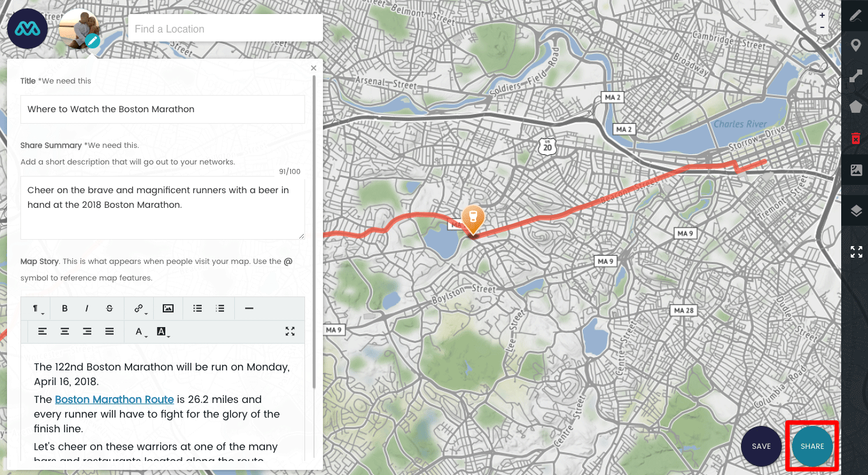Open the image tool in sidebar
This screenshot has height=475, width=868.
pyautogui.click(x=856, y=170)
